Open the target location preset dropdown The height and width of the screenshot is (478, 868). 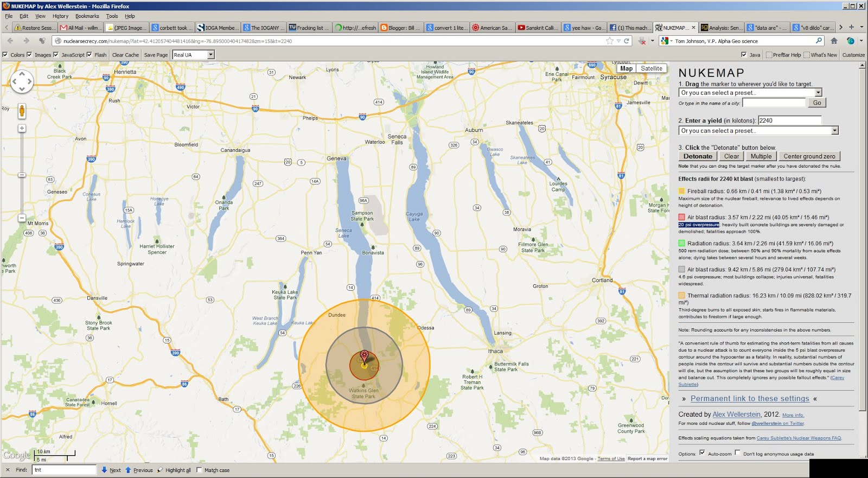click(750, 93)
